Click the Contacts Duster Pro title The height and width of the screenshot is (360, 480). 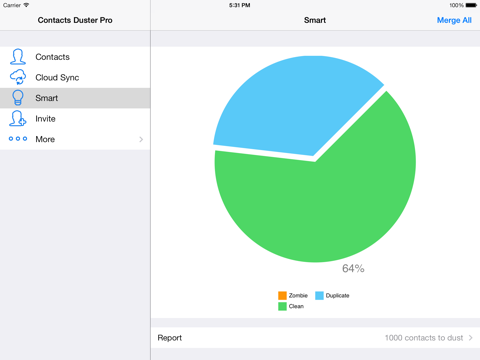pyautogui.click(x=75, y=20)
